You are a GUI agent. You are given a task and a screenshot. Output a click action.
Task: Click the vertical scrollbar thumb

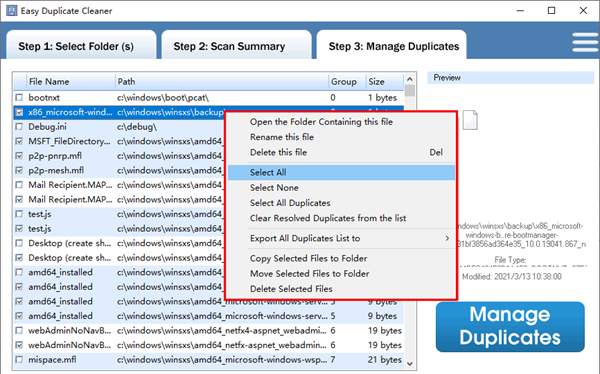click(410, 90)
